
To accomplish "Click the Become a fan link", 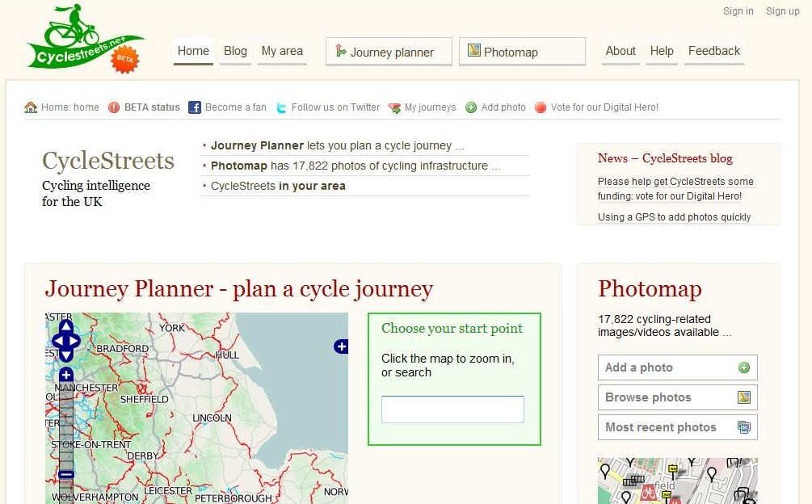I will [x=236, y=107].
